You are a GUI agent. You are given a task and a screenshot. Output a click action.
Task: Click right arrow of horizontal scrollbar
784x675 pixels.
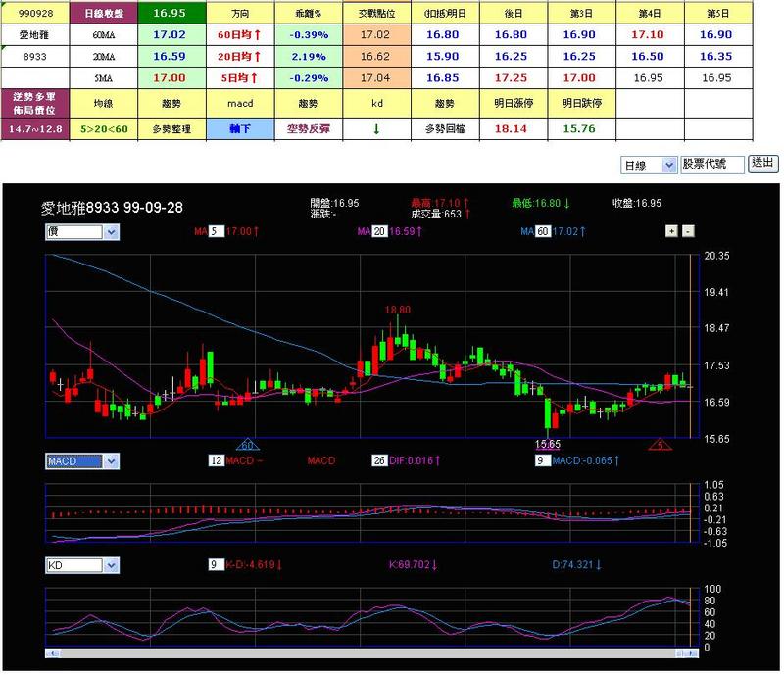tap(689, 653)
